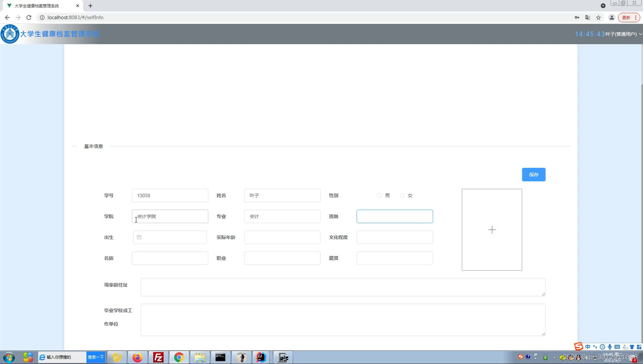This screenshot has height=364, width=643.
Task: Click the 专业 major input field
Action: [x=282, y=216]
